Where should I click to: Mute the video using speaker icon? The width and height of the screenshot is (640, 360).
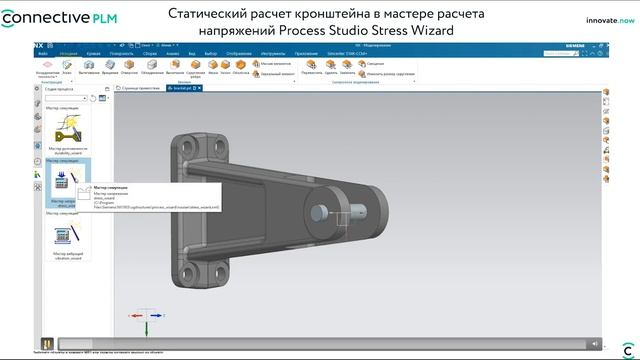click(x=595, y=344)
